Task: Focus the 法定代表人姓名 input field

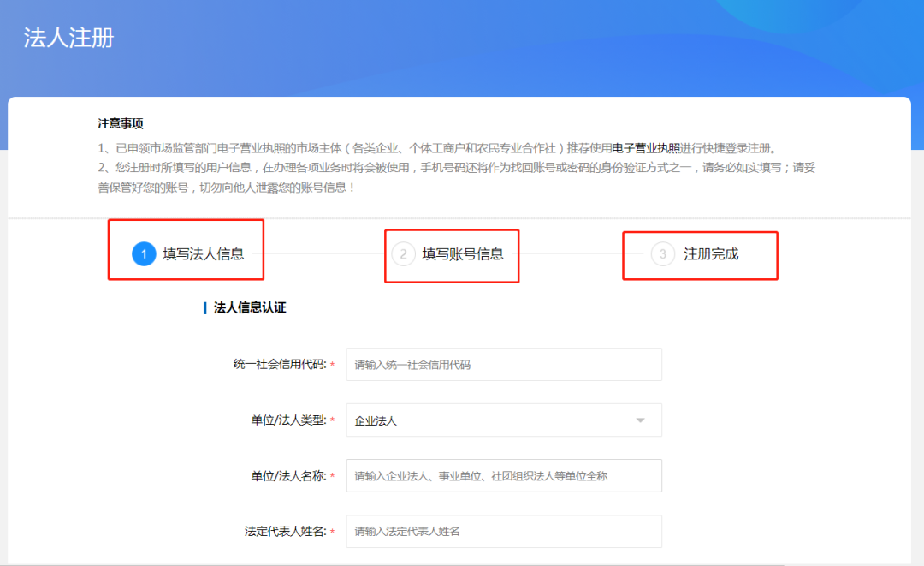Action: pos(503,532)
